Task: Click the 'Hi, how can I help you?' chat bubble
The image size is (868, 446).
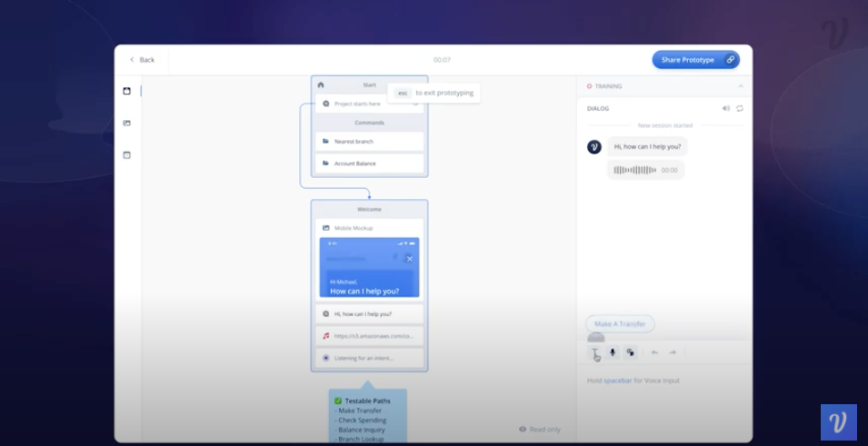Action: click(648, 146)
